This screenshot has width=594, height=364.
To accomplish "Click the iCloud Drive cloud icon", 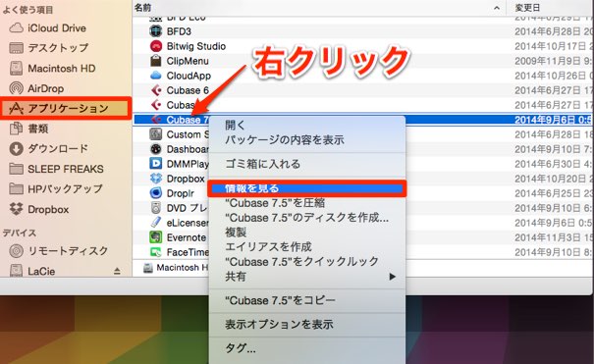I will click(17, 28).
